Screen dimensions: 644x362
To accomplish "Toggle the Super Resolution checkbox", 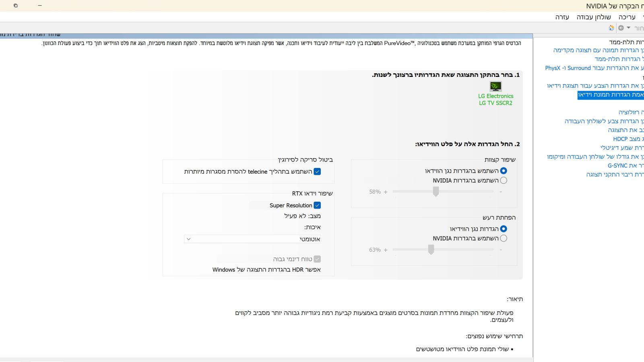I will tap(317, 205).
